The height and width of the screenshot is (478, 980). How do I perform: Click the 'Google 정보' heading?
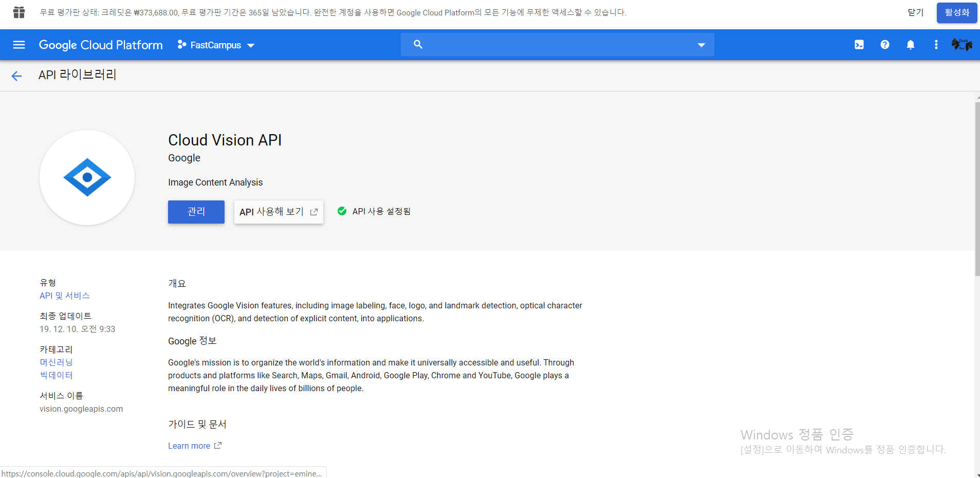[192, 341]
